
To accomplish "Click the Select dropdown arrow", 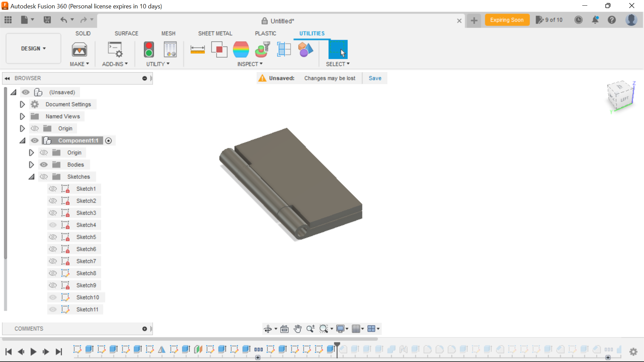I will tap(348, 64).
